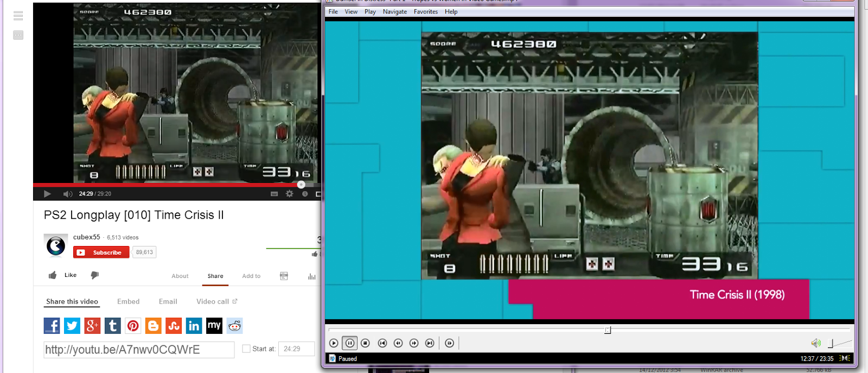This screenshot has width=868, height=373.
Task: Click the Twitter share icon
Action: 72,326
